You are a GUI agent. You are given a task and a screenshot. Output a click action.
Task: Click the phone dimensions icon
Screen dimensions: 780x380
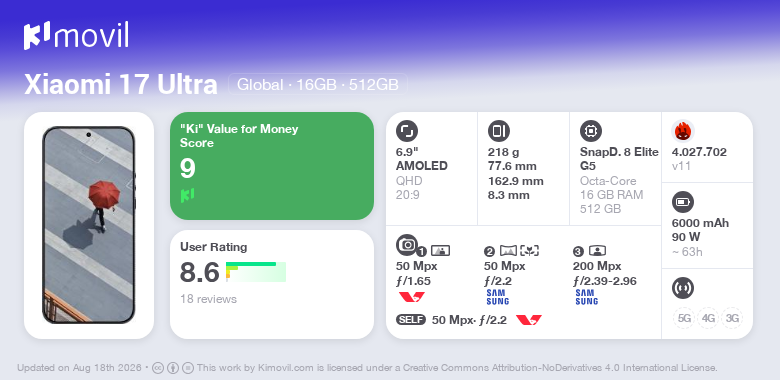[499, 131]
